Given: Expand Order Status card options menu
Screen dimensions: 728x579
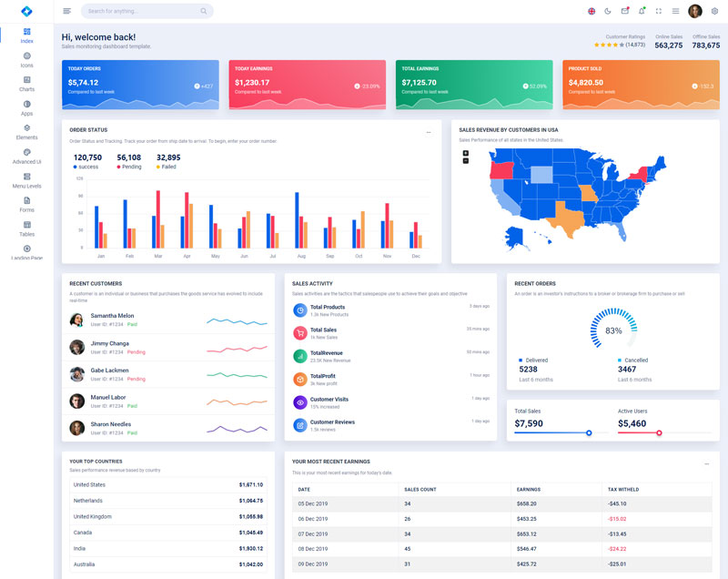Looking at the screenshot, I should point(429,132).
